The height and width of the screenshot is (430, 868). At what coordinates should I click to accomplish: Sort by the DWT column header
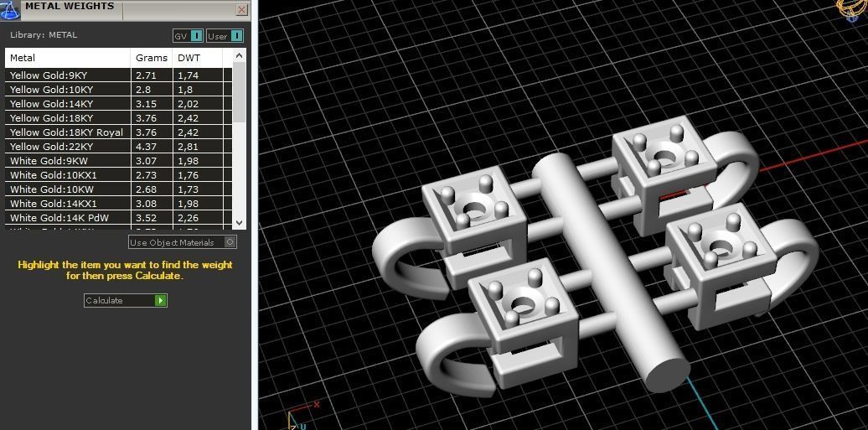198,58
